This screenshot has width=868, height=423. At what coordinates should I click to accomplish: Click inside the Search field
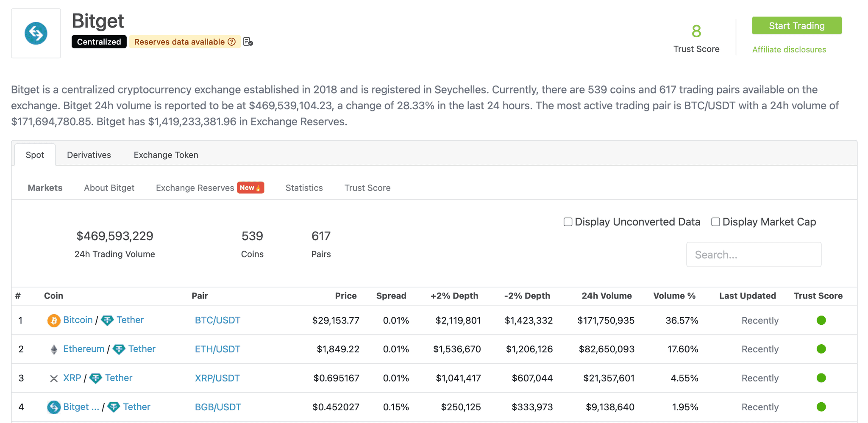tap(754, 254)
